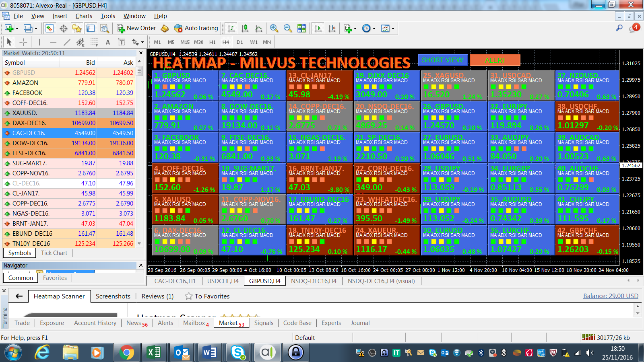Viewport: 644px width, 362px height.
Task: Add Heatmap Scanner To Favorites
Action: coord(207,296)
